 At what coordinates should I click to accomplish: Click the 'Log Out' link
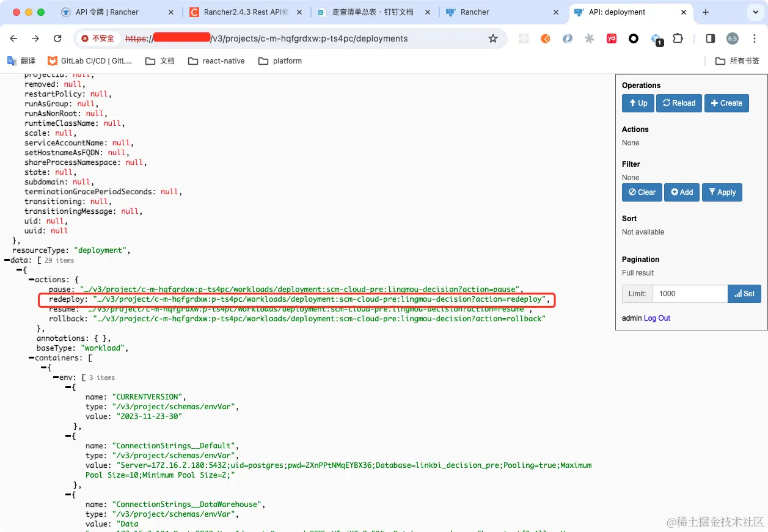coord(657,318)
